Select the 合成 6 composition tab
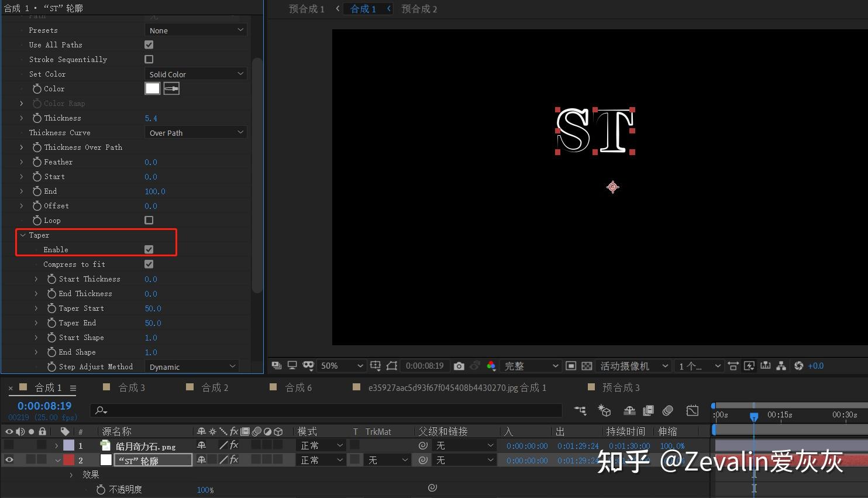 tap(298, 387)
